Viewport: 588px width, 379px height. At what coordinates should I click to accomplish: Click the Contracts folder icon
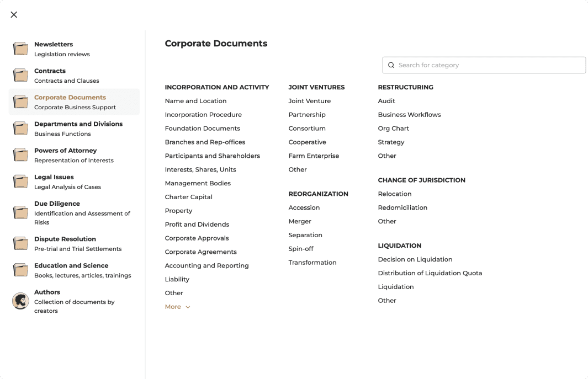(20, 75)
